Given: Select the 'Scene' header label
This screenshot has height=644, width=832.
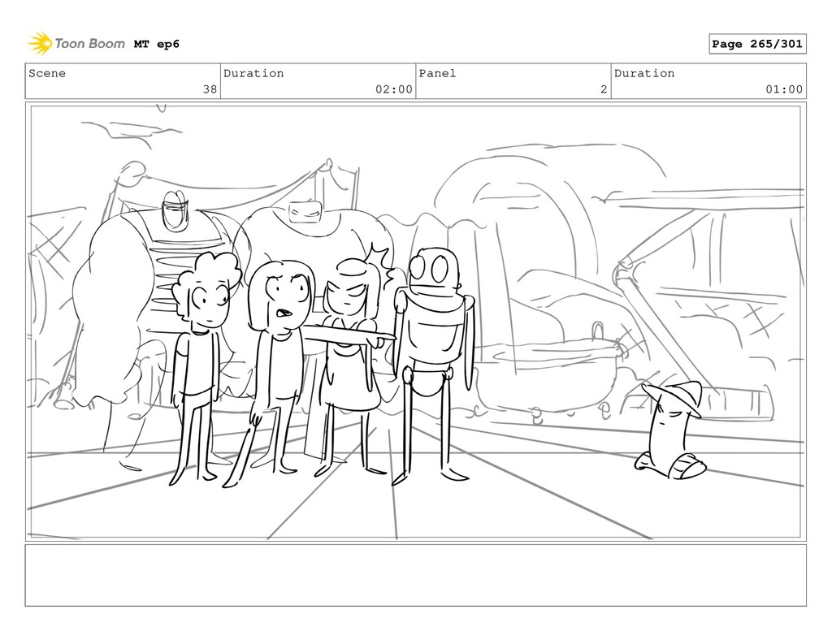Looking at the screenshot, I should (x=47, y=73).
